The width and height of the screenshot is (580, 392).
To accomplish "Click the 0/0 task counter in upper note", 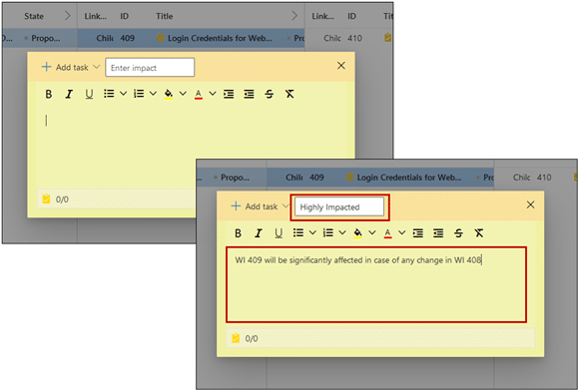I will click(56, 199).
